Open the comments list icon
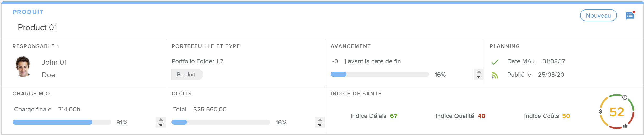Image resolution: width=644 pixels, height=135 pixels. [630, 16]
